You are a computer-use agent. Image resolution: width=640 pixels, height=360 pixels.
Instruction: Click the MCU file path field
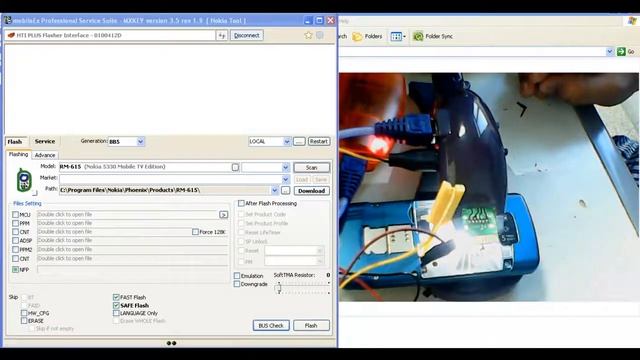128,215
